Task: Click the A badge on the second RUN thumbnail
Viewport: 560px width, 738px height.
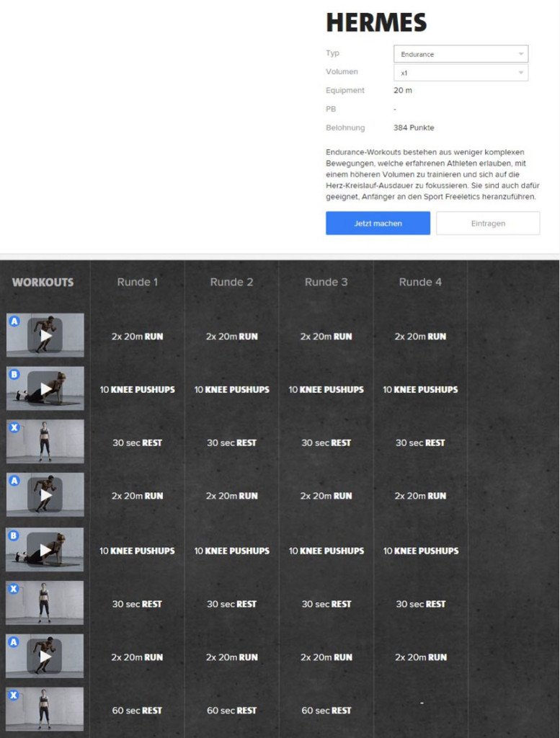Action: coord(14,481)
